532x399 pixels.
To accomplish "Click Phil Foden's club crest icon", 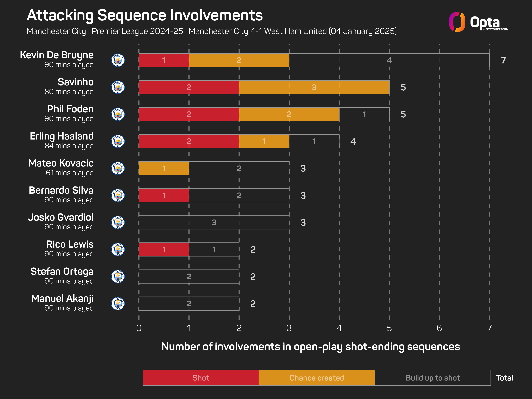I will coord(118,114).
